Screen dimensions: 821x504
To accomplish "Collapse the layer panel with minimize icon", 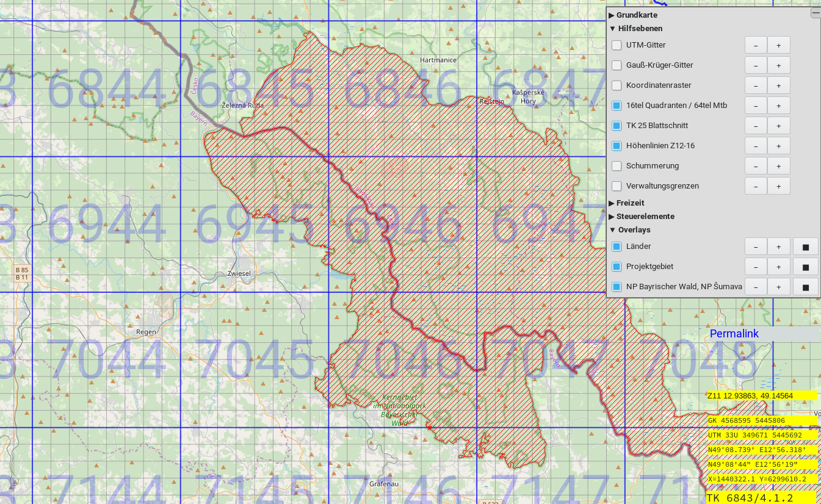I will [x=815, y=13].
